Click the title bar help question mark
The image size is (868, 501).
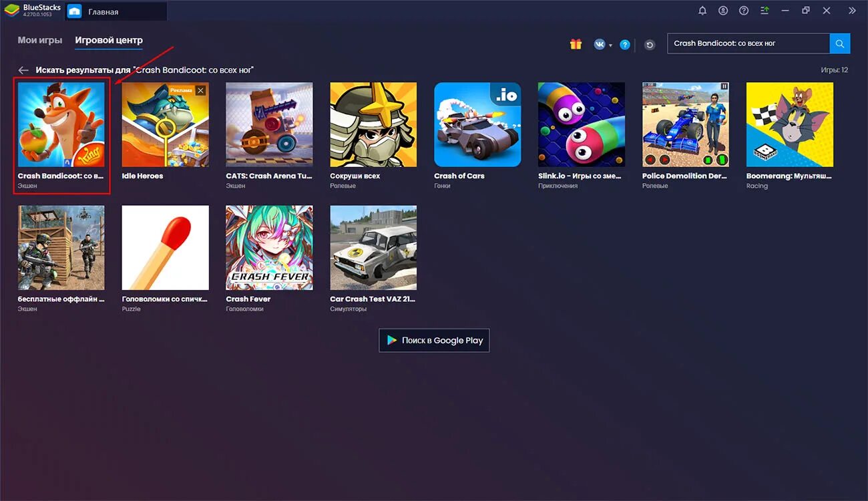744,11
